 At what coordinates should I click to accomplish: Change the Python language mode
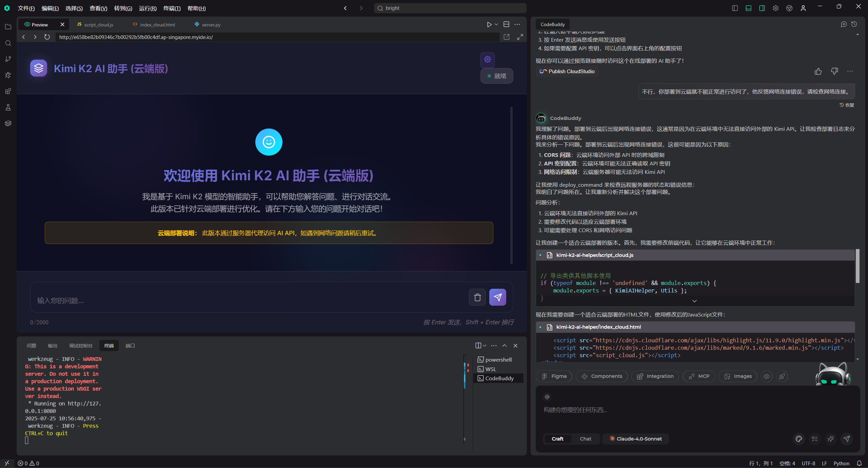click(841, 463)
